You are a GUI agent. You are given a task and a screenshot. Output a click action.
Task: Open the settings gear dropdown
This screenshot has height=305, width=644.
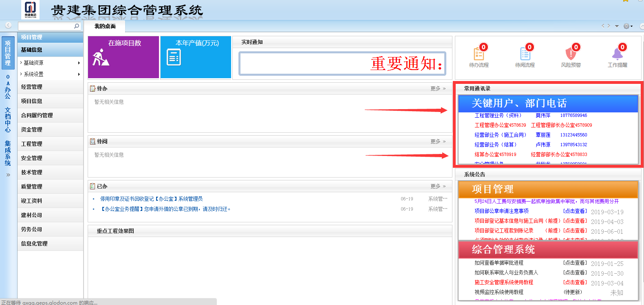pyautogui.click(x=627, y=26)
